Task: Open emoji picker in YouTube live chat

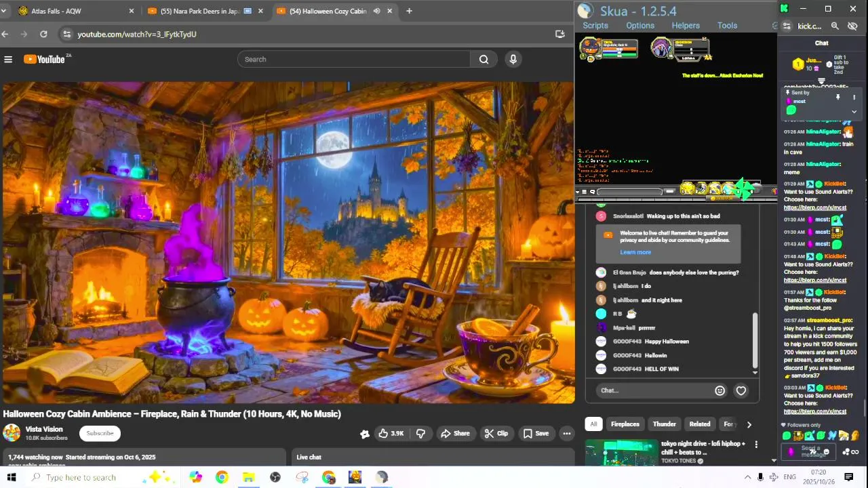Action: point(719,390)
